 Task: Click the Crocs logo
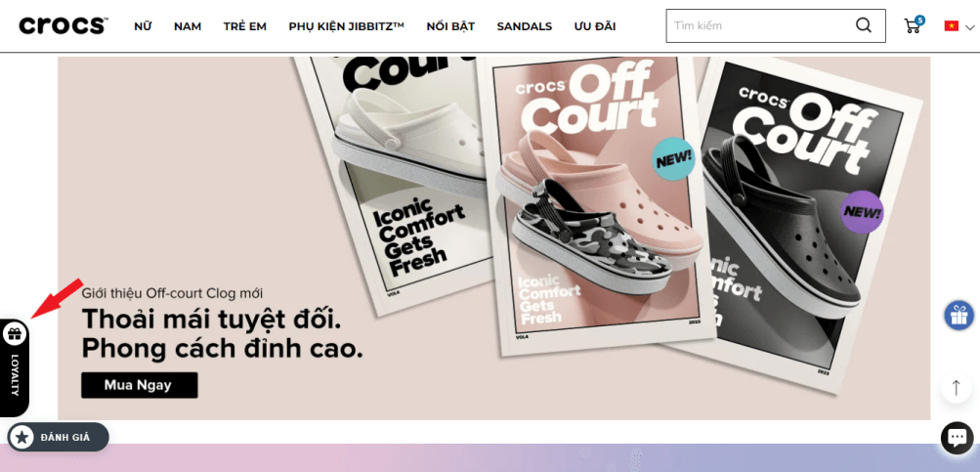coord(64,25)
